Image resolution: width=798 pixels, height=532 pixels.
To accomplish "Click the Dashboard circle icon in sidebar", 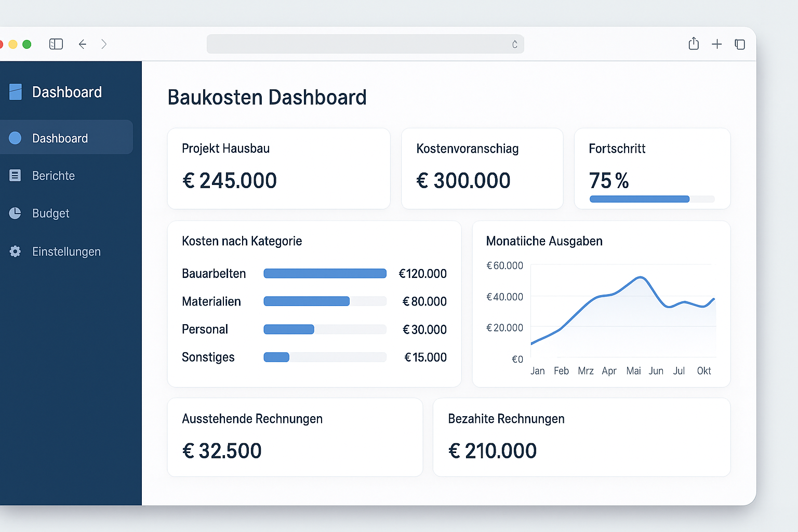I will [x=15, y=138].
